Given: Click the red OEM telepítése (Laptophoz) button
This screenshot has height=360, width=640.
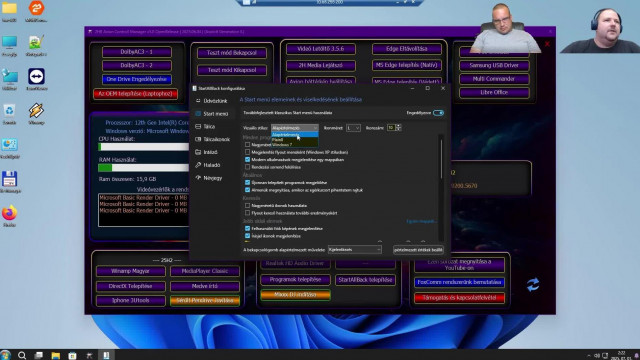Looking at the screenshot, I should click(136, 94).
